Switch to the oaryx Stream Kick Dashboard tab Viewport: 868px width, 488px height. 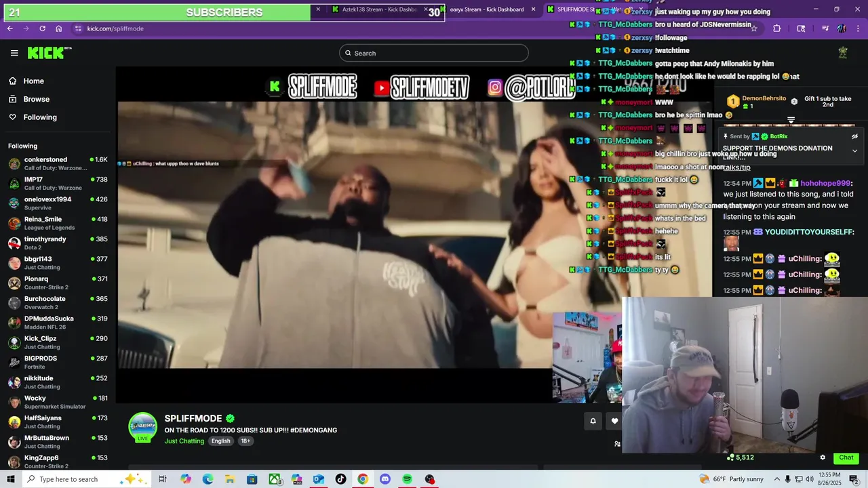click(x=487, y=9)
